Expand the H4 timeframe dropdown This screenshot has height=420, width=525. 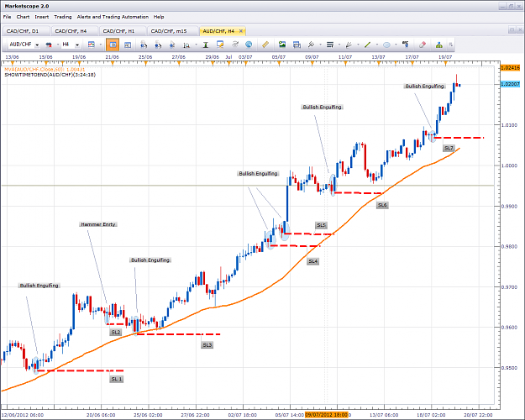(77, 45)
